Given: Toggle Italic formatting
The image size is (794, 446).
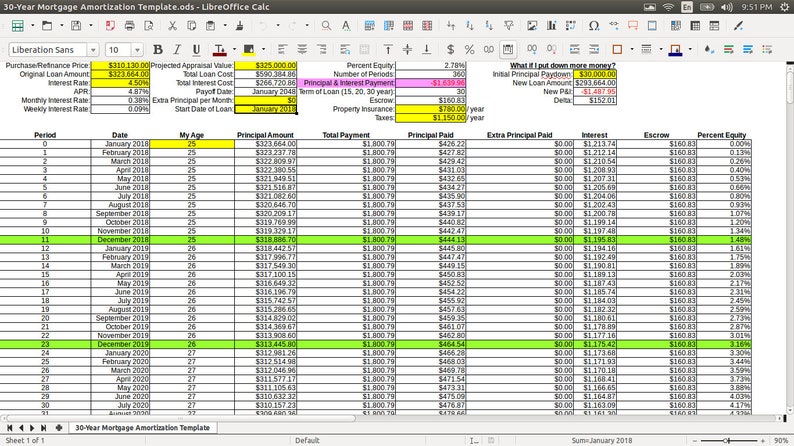Looking at the screenshot, I should pos(177,49).
